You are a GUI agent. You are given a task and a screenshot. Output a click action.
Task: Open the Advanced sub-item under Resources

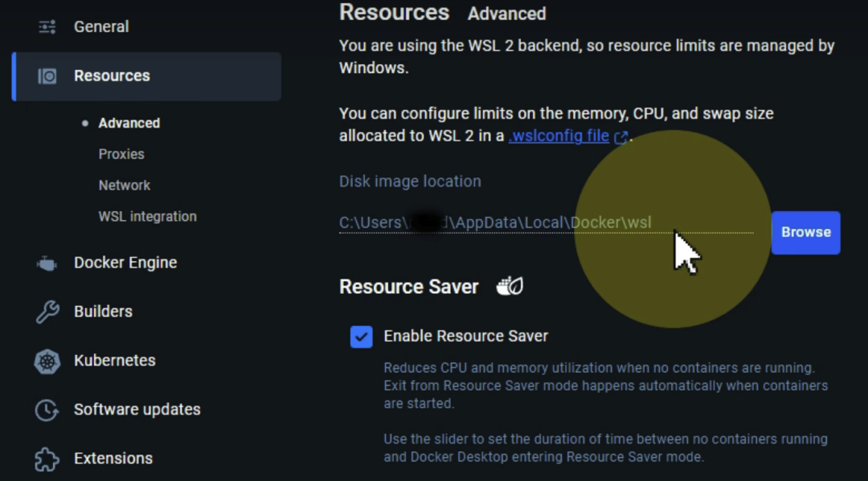129,123
